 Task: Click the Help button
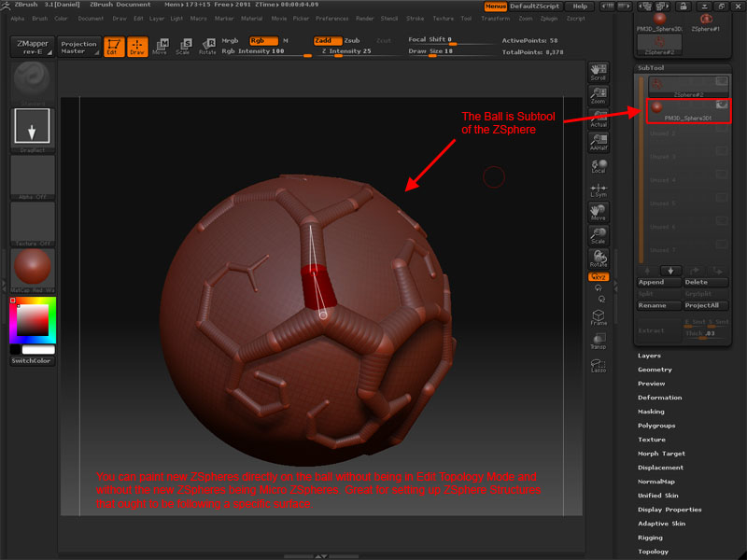pyautogui.click(x=579, y=7)
